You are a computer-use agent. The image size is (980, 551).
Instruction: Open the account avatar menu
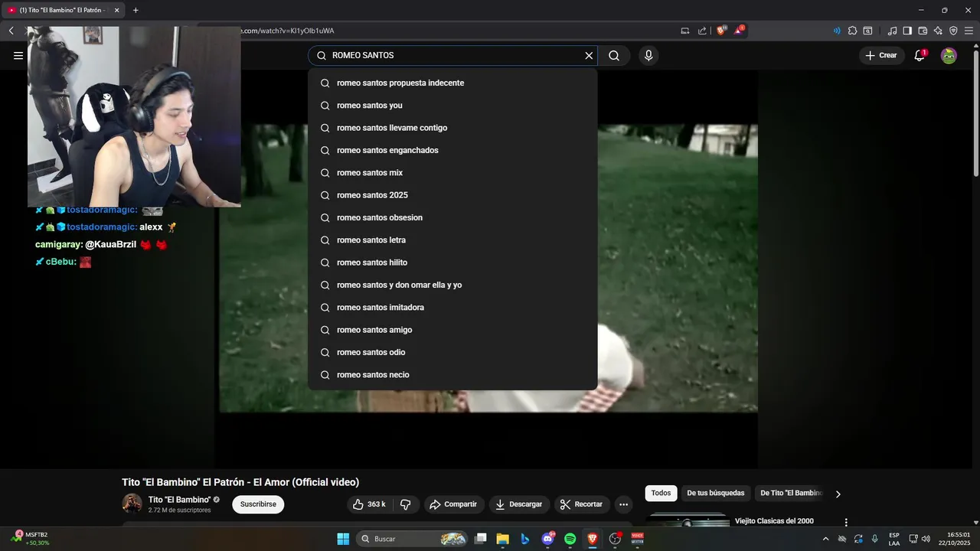coord(949,55)
